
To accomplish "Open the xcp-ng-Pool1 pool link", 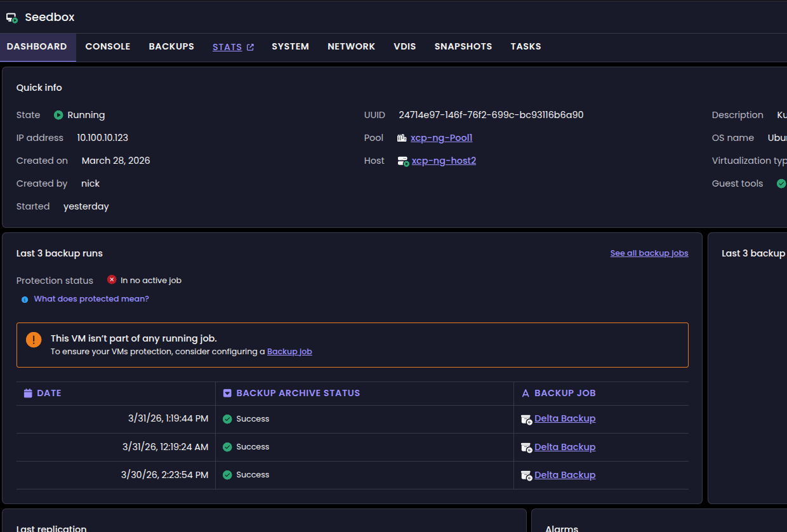I will click(441, 138).
